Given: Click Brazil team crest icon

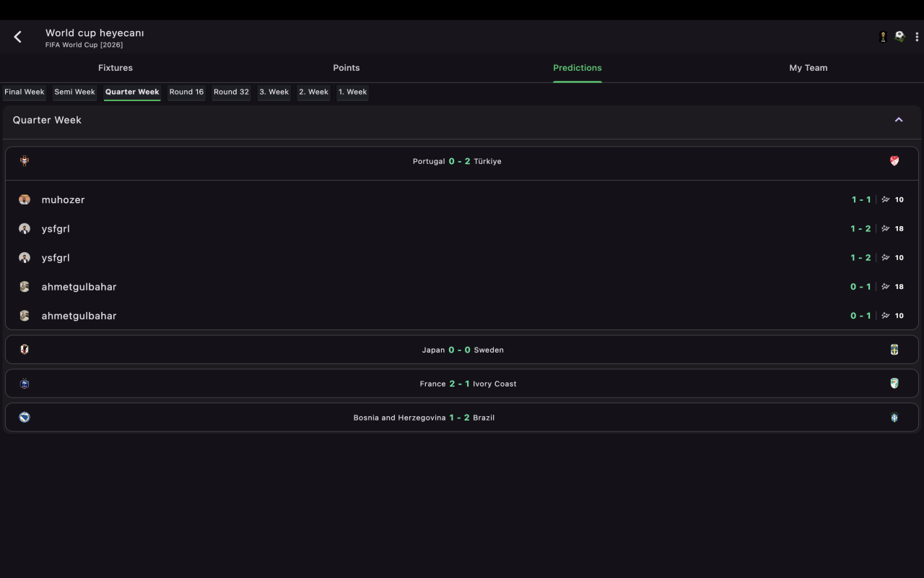Looking at the screenshot, I should click(894, 418).
